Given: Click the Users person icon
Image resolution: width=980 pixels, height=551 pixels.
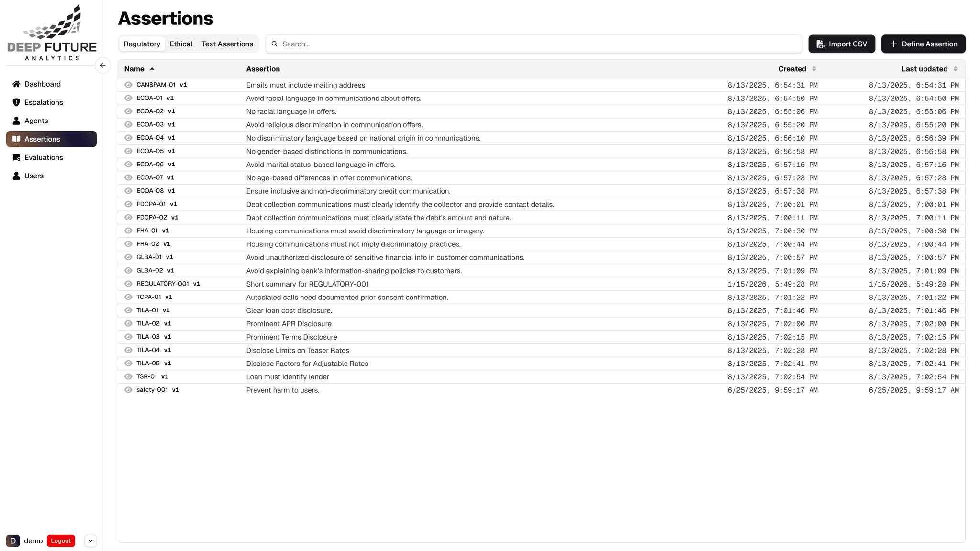Looking at the screenshot, I should 16,176.
